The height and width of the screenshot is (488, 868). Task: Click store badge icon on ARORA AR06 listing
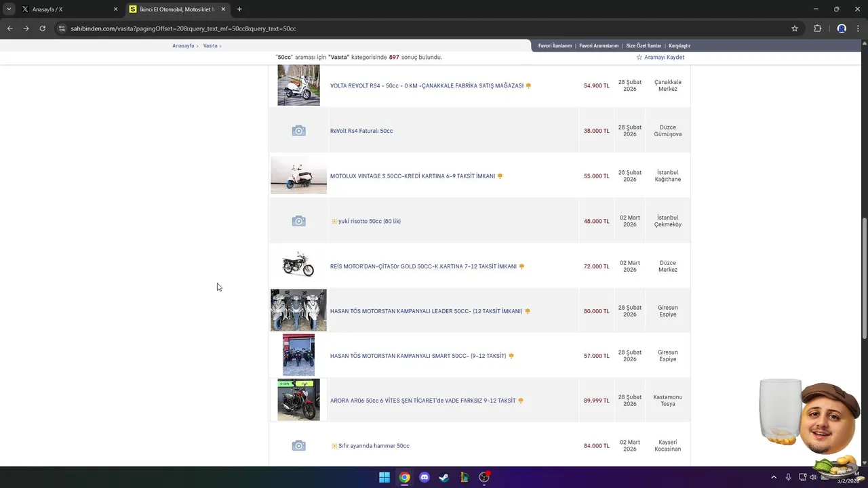pos(521,401)
